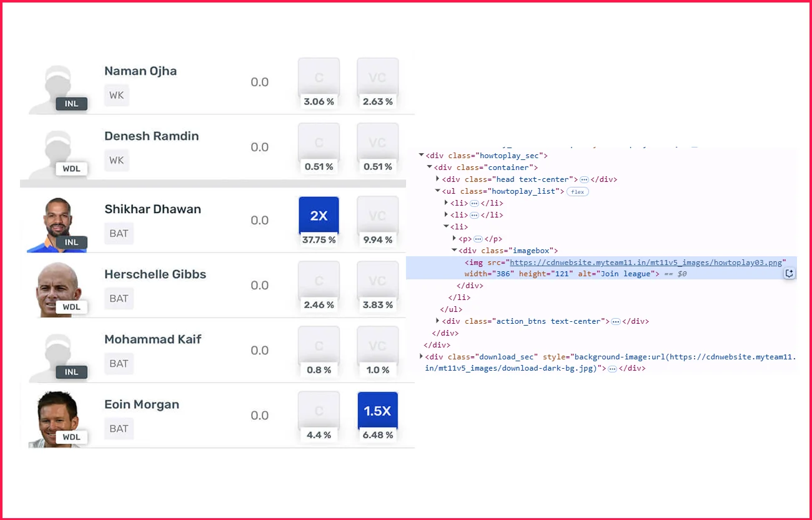Expand the download_sec div node
This screenshot has width=812, height=520.
pyautogui.click(x=422, y=357)
